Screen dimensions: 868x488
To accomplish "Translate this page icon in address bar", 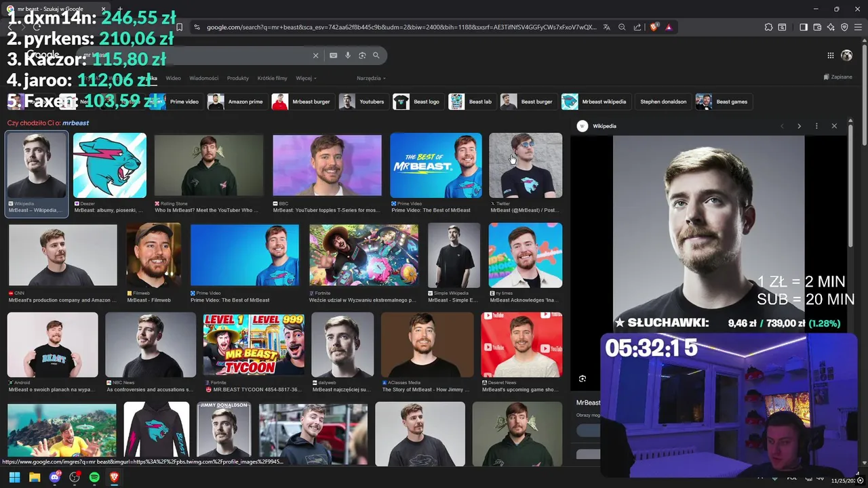I will (607, 27).
